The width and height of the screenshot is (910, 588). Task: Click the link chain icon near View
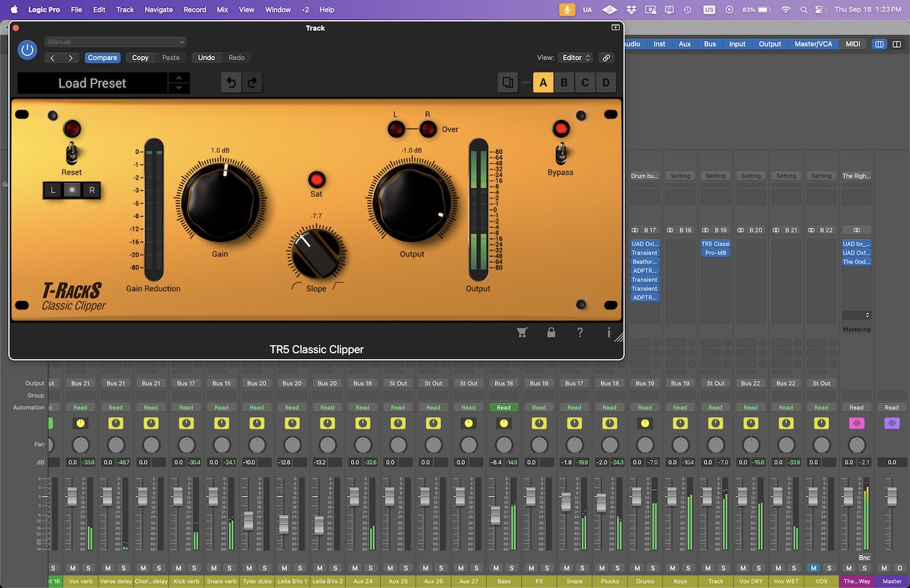pos(606,58)
